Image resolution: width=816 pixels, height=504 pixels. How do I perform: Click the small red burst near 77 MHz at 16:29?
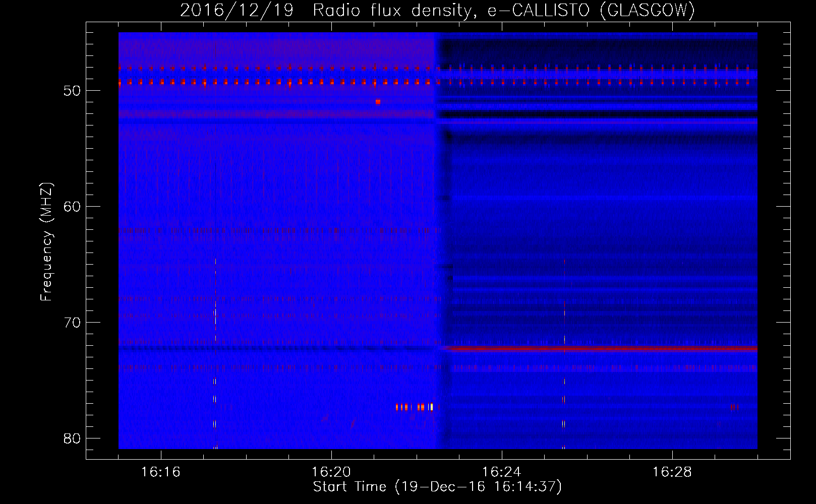click(x=734, y=407)
